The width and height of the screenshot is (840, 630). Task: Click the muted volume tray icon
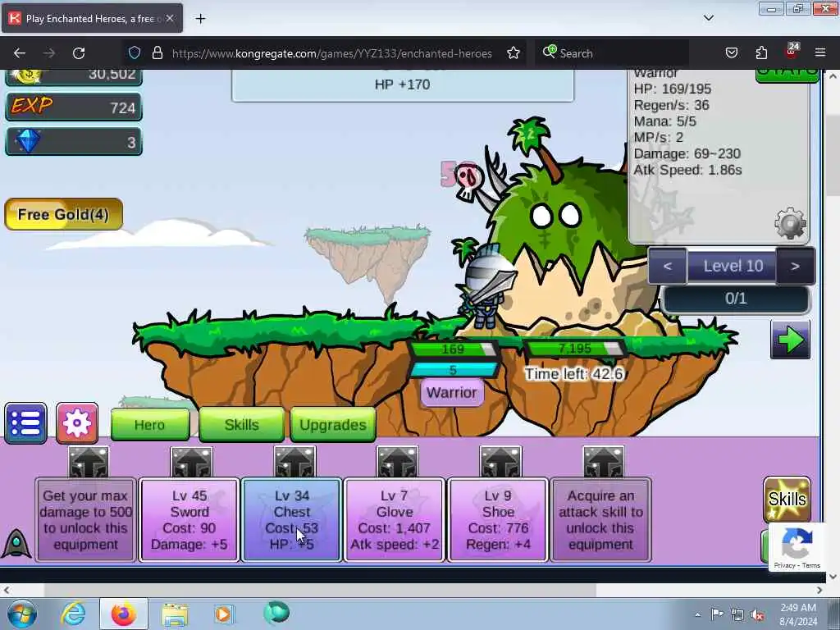point(758,615)
